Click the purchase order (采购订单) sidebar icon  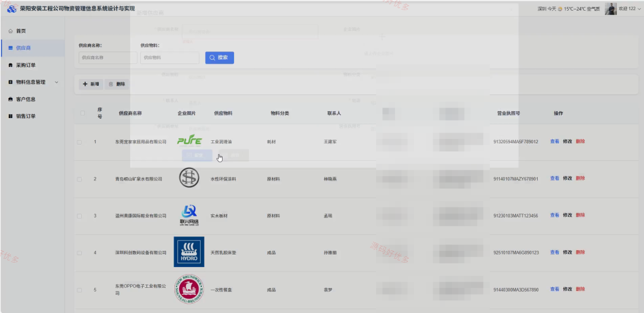click(x=11, y=65)
